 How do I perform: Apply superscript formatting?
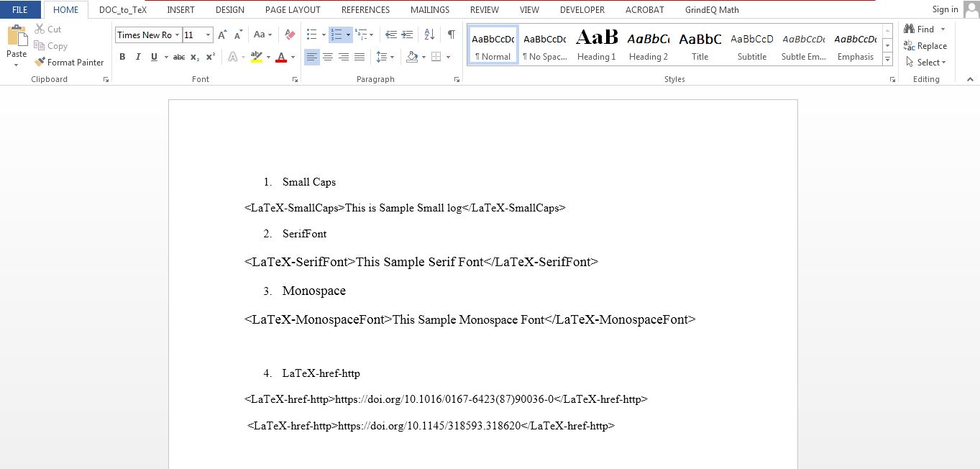(210, 57)
